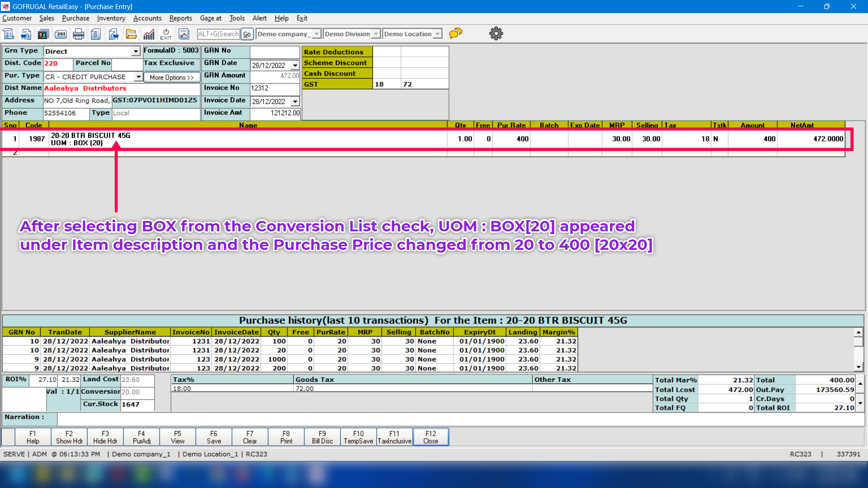The image size is (868, 488).
Task: Click the customers photo toolbar icon
Action: (x=43, y=34)
